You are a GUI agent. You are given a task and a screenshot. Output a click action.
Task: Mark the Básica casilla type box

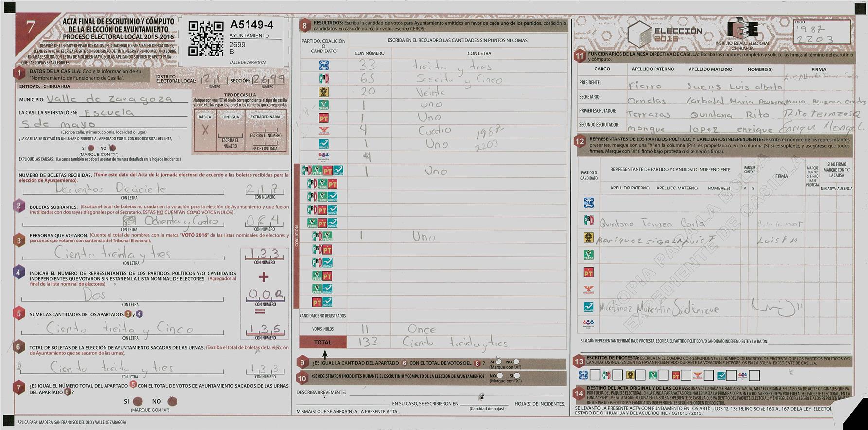tap(205, 130)
